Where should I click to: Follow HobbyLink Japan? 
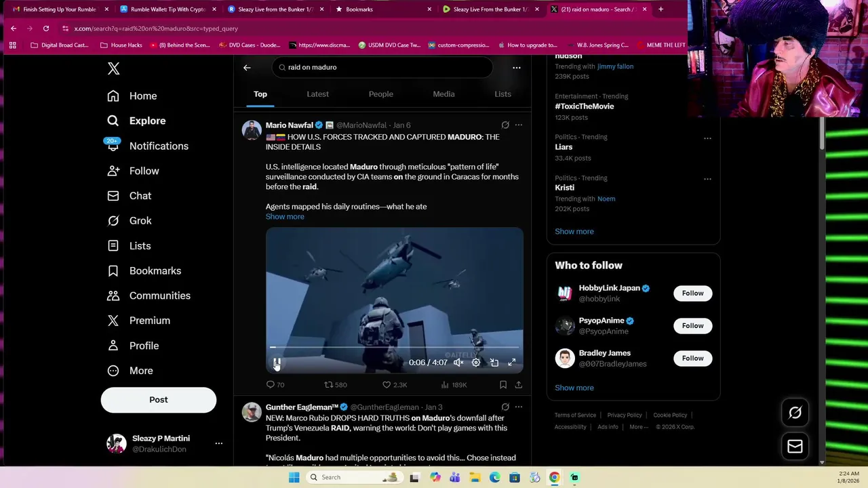click(692, 293)
